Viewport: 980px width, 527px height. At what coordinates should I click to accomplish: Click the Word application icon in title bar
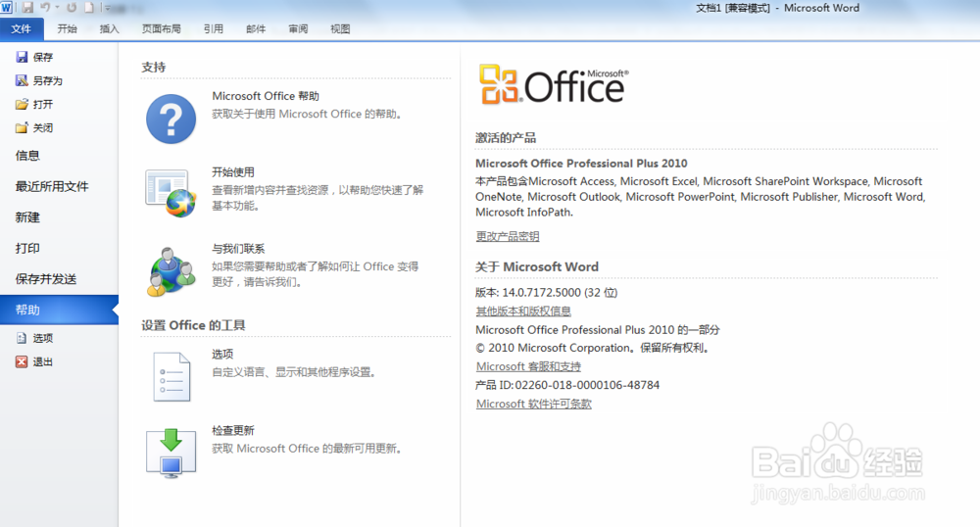(x=6, y=8)
